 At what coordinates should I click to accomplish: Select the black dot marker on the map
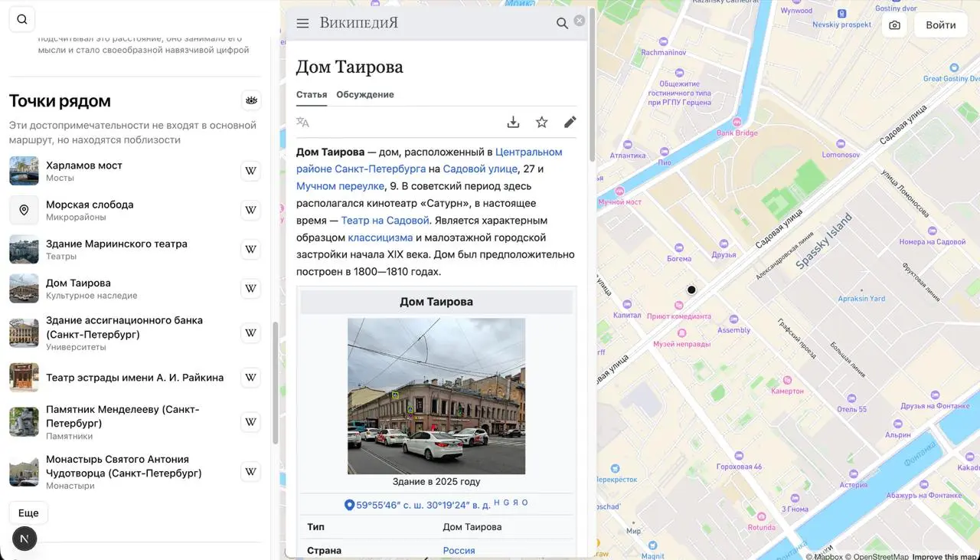tap(691, 290)
